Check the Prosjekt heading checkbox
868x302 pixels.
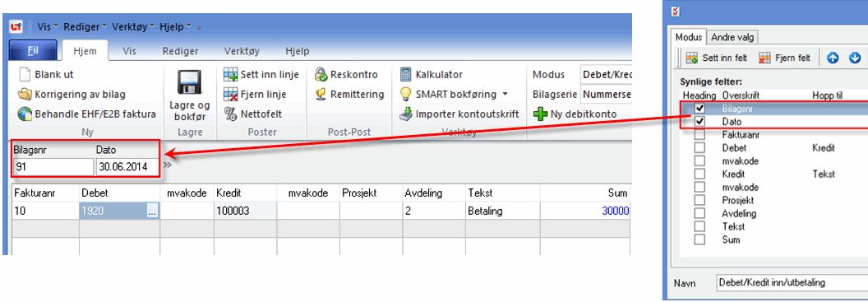coord(699,200)
